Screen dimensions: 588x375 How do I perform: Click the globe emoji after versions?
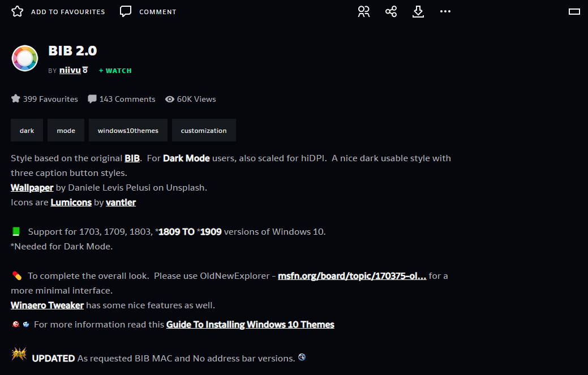point(302,357)
